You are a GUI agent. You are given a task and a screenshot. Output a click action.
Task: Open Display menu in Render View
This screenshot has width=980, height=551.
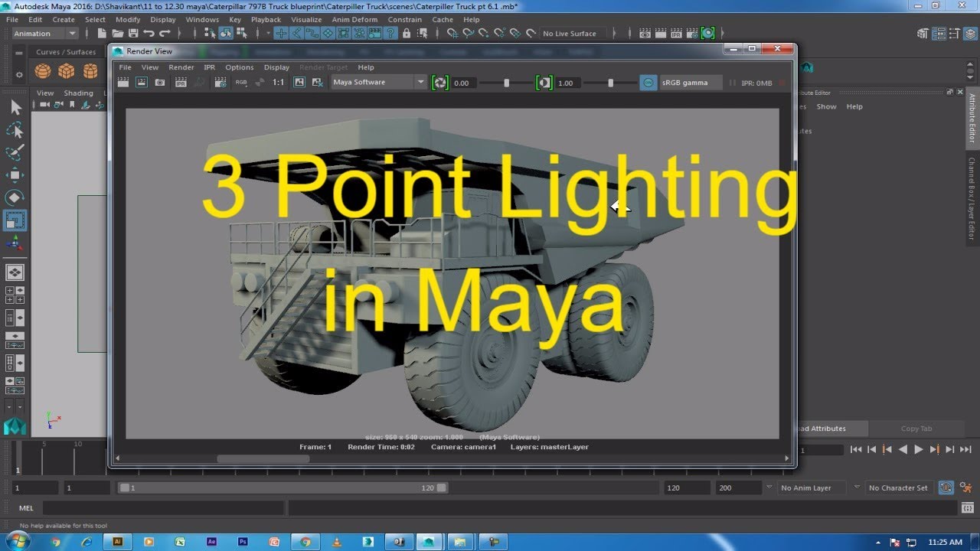coord(276,67)
